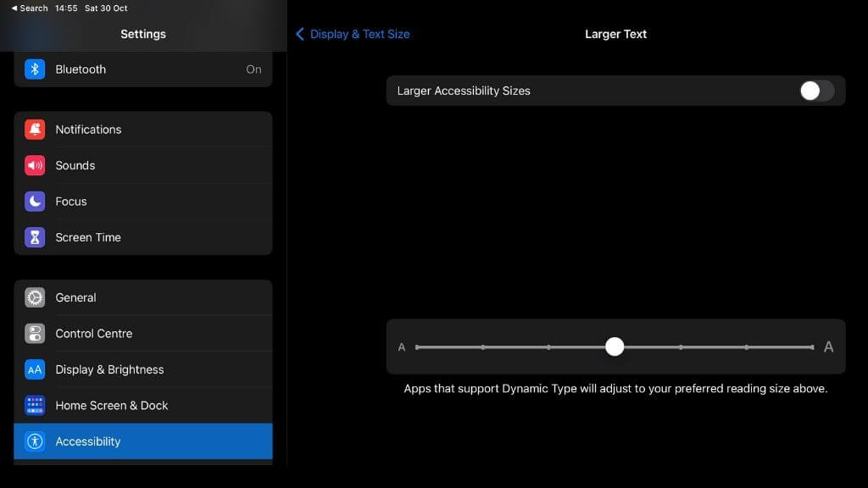
Task: Tap the red Notifications bell icon
Action: point(34,130)
